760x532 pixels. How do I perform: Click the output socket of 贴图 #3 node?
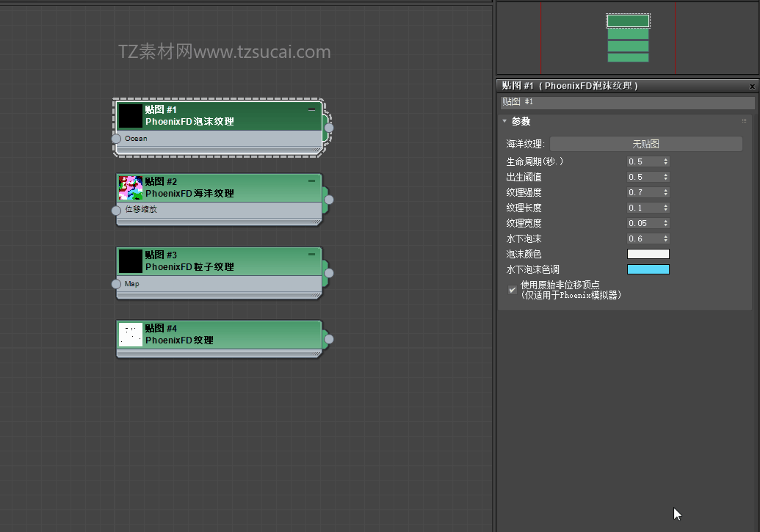click(x=329, y=273)
